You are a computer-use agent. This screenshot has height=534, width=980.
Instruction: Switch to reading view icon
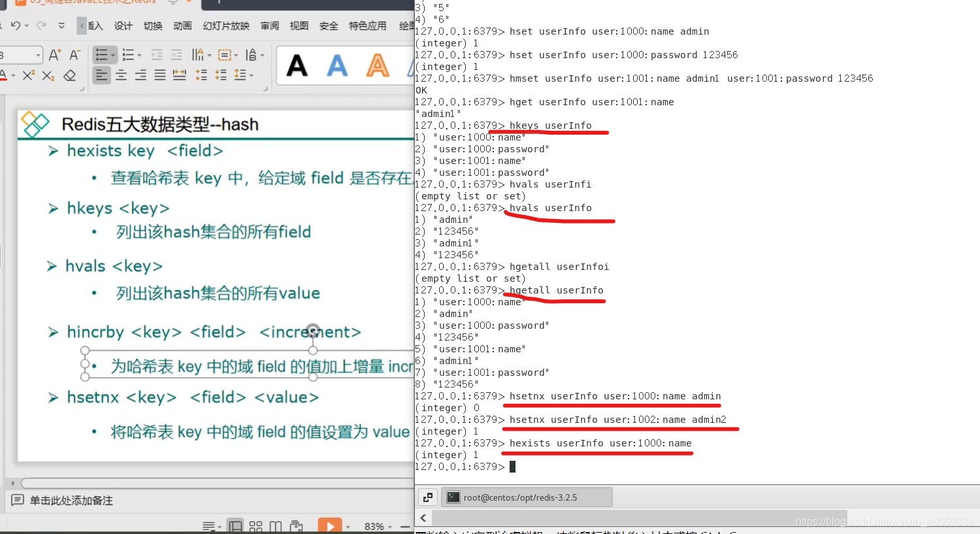point(276,526)
